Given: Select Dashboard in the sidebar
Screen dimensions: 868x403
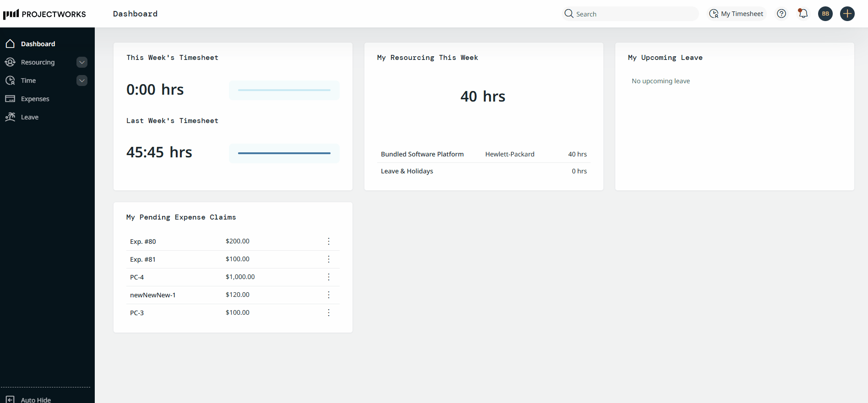Looking at the screenshot, I should pyautogui.click(x=38, y=44).
